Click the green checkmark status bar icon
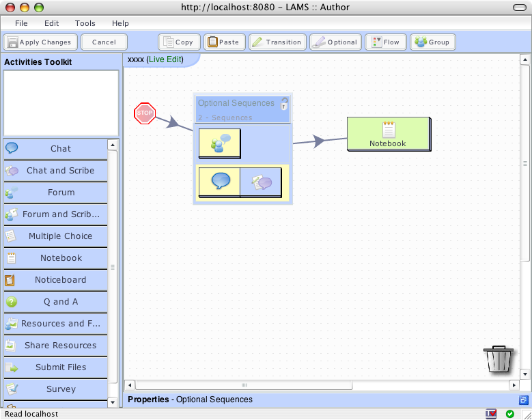 click(x=510, y=414)
